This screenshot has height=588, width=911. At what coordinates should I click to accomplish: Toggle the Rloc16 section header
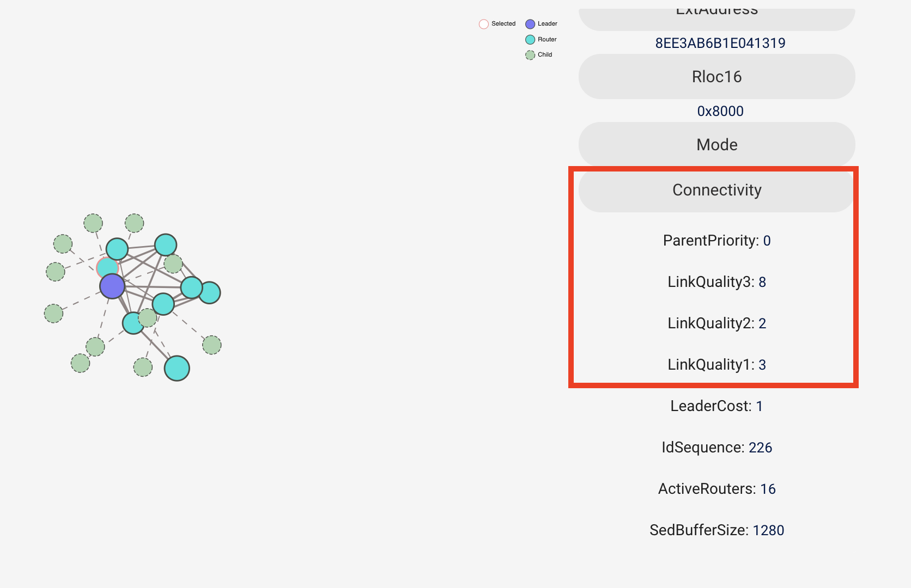click(716, 77)
